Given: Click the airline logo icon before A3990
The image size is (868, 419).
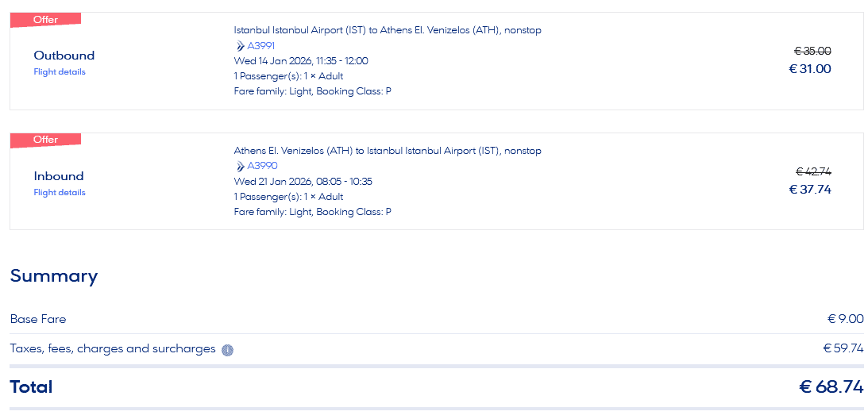Looking at the screenshot, I should [x=241, y=167].
